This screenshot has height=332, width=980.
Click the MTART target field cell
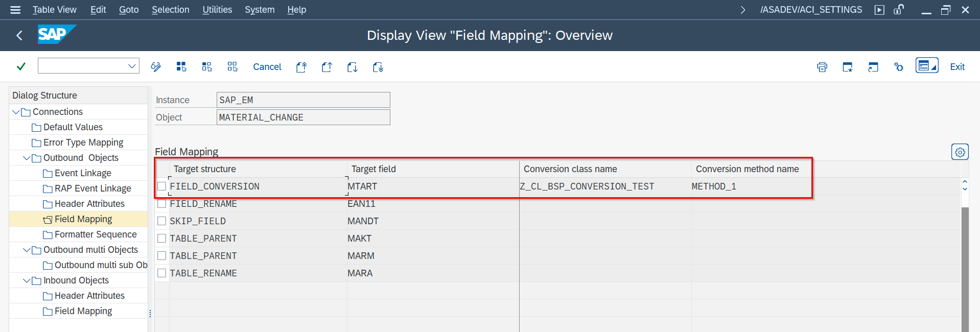pyautogui.click(x=433, y=186)
